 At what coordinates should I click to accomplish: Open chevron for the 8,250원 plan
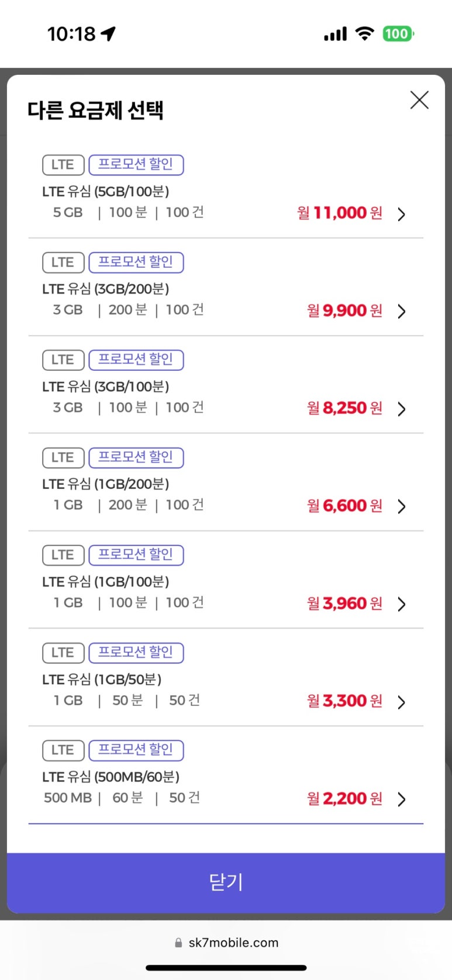click(401, 409)
